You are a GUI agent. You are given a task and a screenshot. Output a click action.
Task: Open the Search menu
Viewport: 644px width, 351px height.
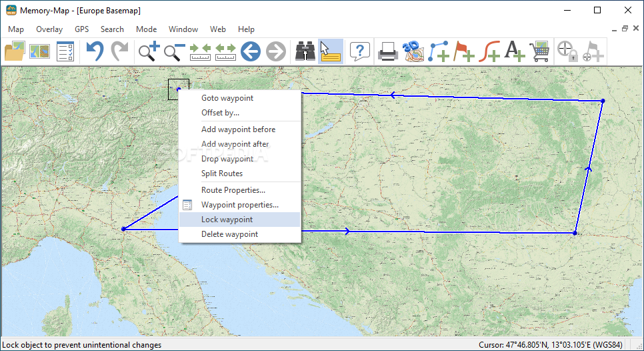[112, 29]
